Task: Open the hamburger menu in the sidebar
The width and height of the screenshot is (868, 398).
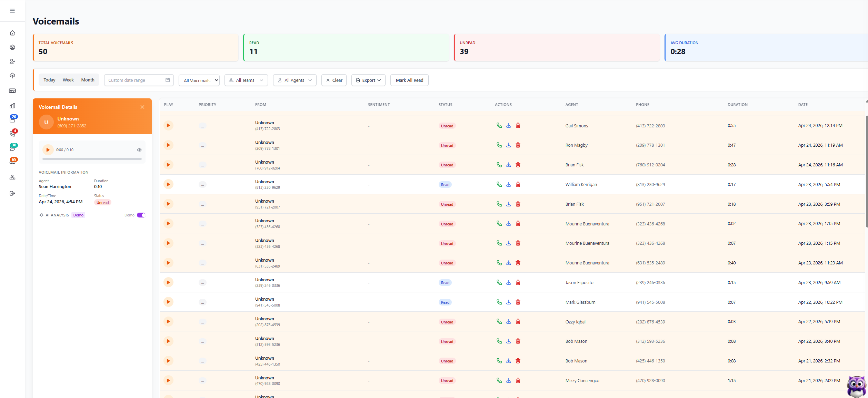Action: tap(12, 11)
